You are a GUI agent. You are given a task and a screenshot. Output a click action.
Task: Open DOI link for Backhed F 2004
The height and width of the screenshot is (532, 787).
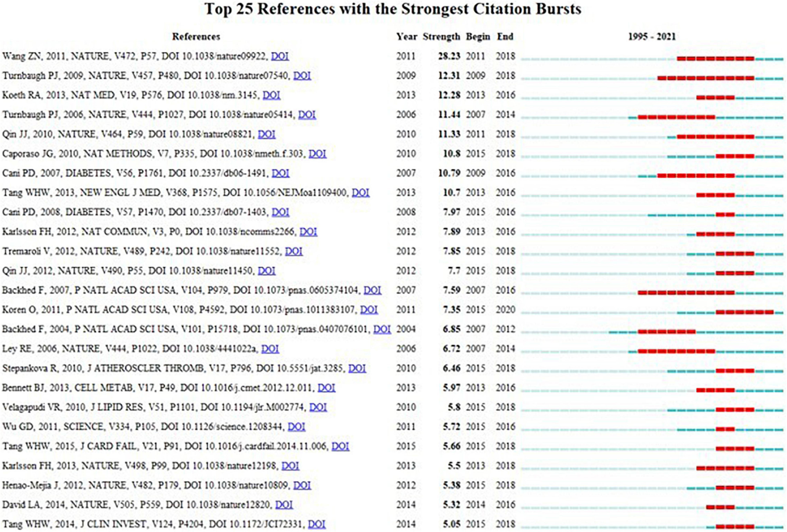pyautogui.click(x=382, y=329)
